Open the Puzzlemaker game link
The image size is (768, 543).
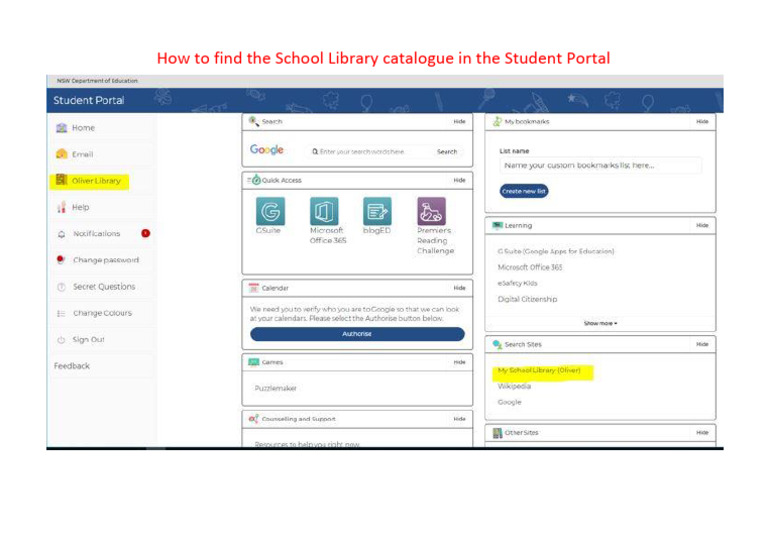click(275, 388)
